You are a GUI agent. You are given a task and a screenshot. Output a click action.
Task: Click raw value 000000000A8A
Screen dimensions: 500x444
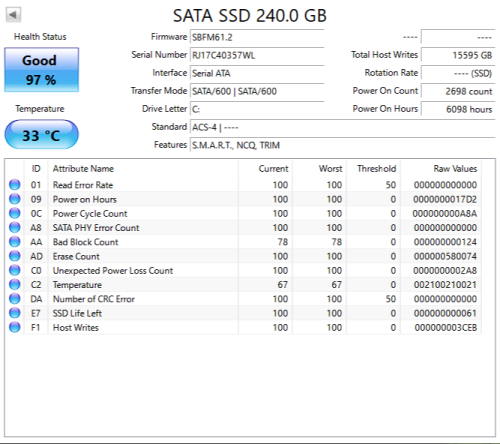pyautogui.click(x=445, y=214)
